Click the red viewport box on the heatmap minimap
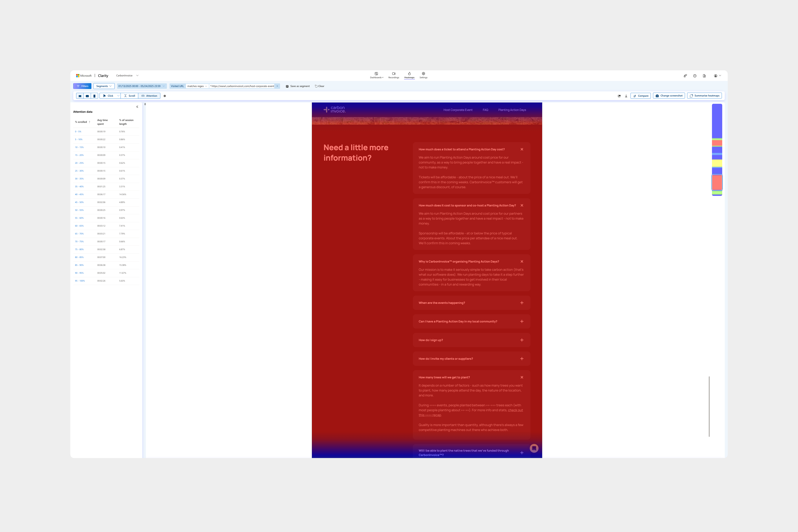 click(717, 183)
